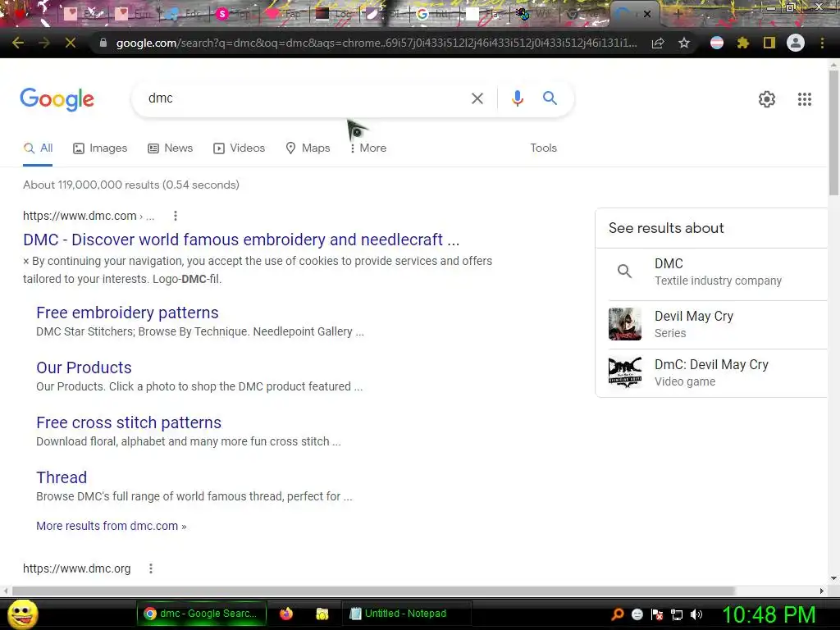The height and width of the screenshot is (630, 840).
Task: Click the scroll-down arrow of the vertical scrollbar
Action: tap(833, 578)
